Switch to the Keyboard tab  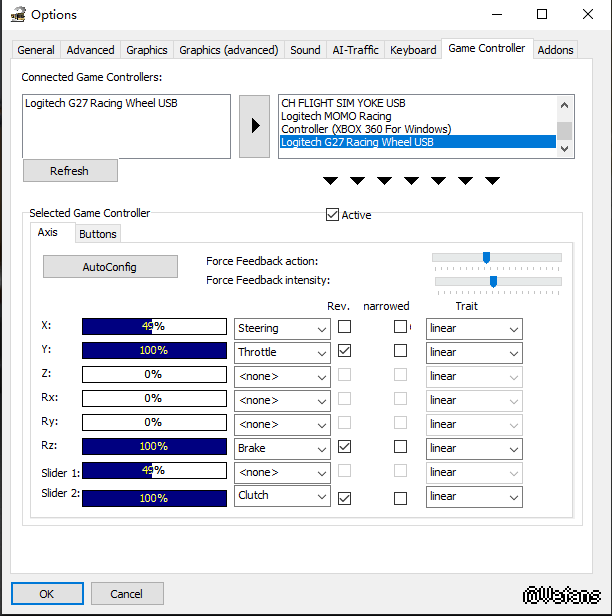coord(413,50)
